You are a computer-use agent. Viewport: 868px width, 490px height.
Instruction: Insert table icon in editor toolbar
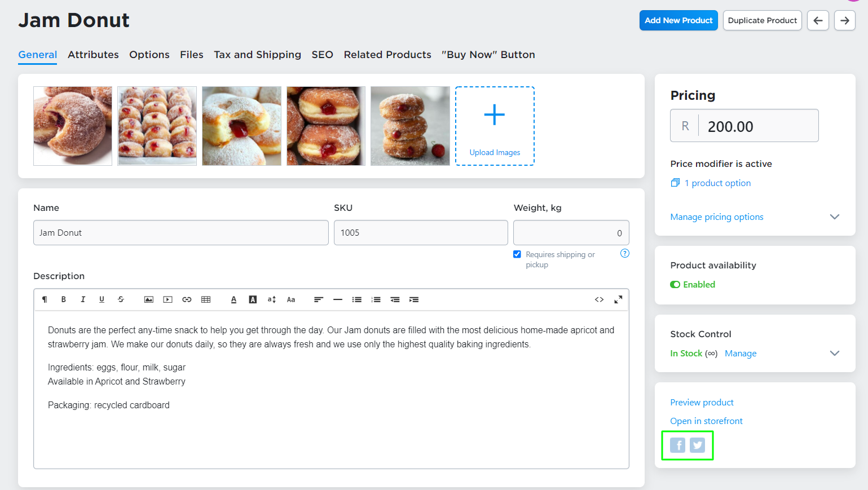pyautogui.click(x=206, y=299)
